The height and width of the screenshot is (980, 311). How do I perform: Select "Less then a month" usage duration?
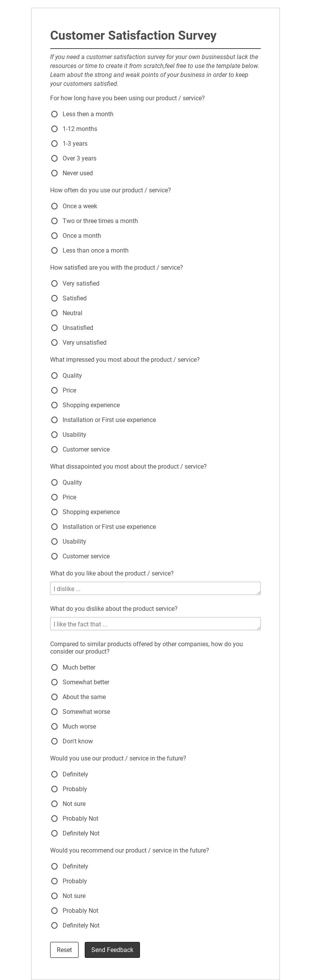point(54,114)
